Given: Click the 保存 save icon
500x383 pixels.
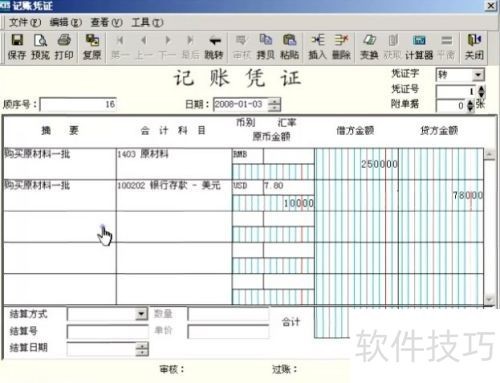Looking at the screenshot, I should click(x=17, y=41).
